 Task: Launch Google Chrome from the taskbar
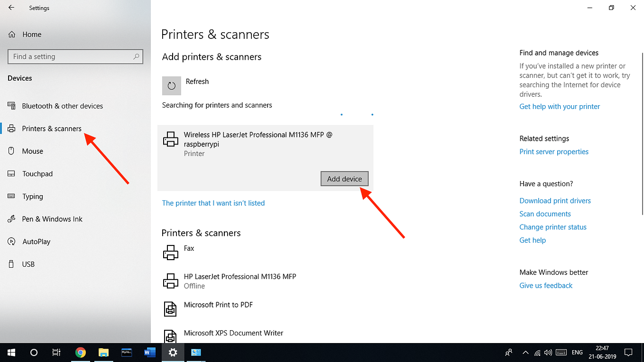[x=81, y=353]
